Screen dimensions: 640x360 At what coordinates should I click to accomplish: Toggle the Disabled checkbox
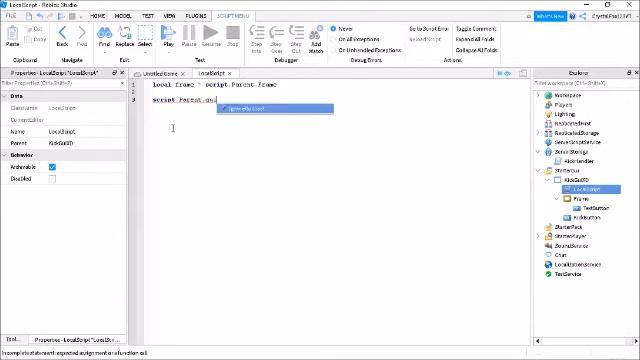tap(52, 179)
